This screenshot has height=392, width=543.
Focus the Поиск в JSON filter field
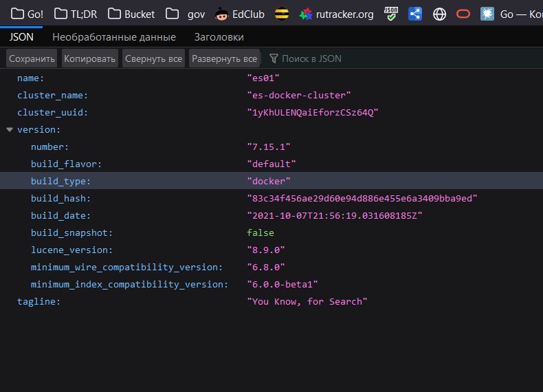pyautogui.click(x=311, y=58)
